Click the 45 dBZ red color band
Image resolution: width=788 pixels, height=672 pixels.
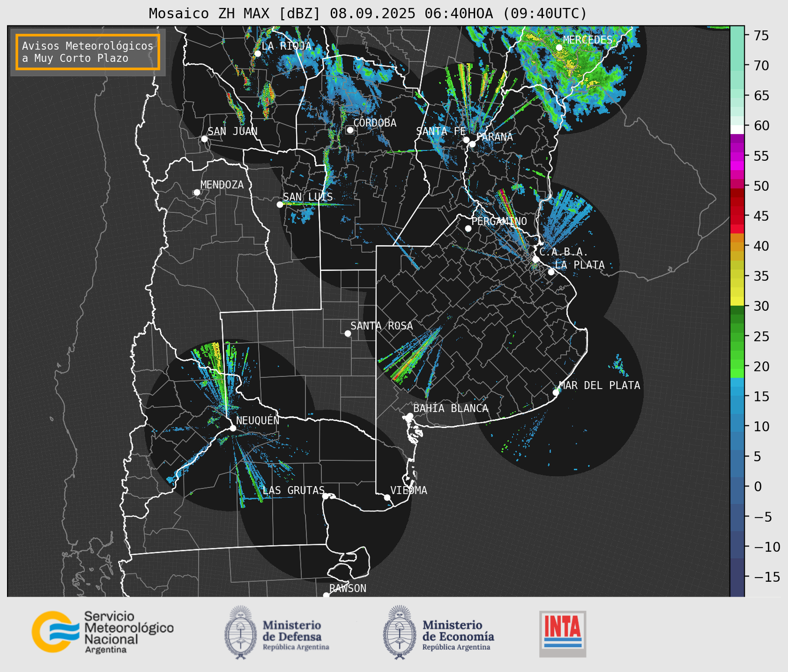tap(737, 216)
